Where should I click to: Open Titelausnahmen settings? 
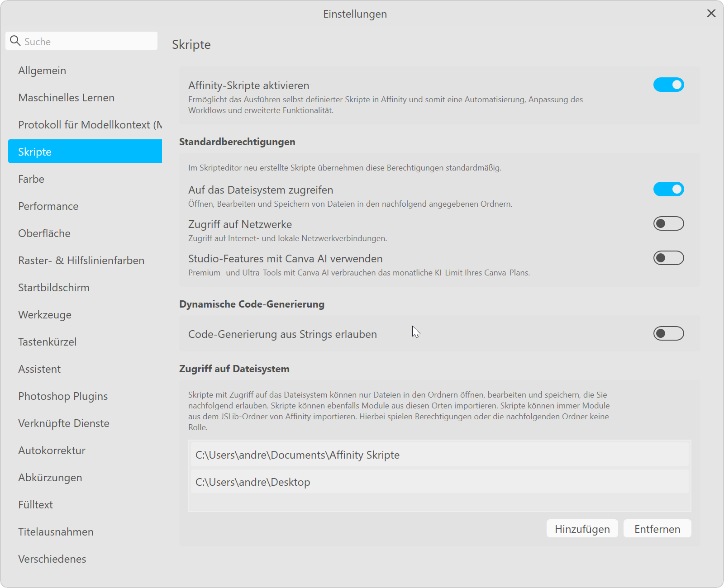[x=85, y=532]
